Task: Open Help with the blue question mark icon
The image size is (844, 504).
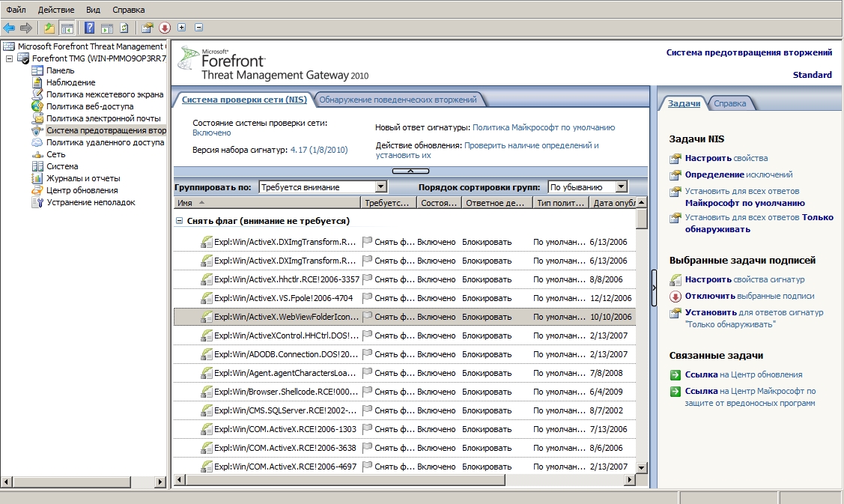Action: [x=89, y=28]
